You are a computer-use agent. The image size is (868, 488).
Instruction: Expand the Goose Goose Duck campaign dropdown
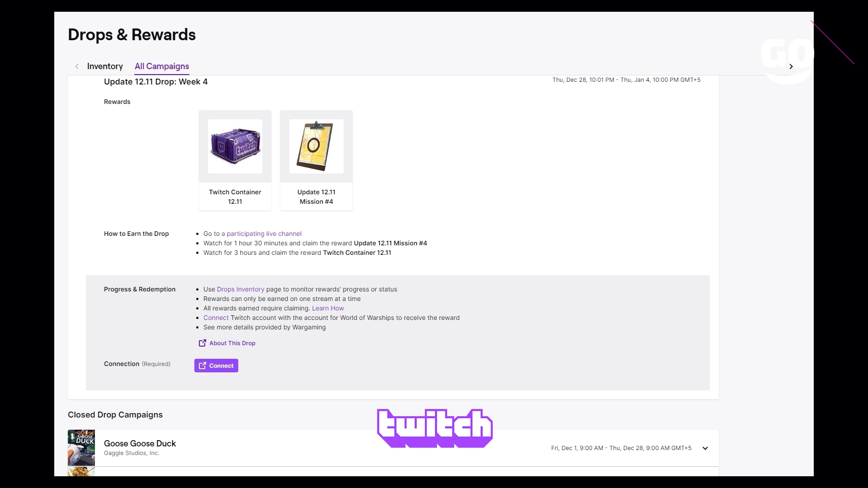click(x=705, y=448)
